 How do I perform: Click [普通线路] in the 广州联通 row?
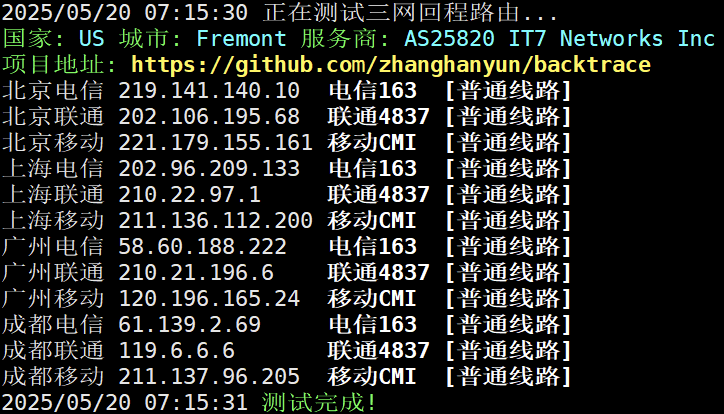(508, 273)
